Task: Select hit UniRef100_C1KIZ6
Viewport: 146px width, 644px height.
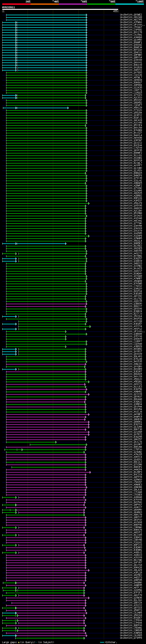Action: [131, 75]
